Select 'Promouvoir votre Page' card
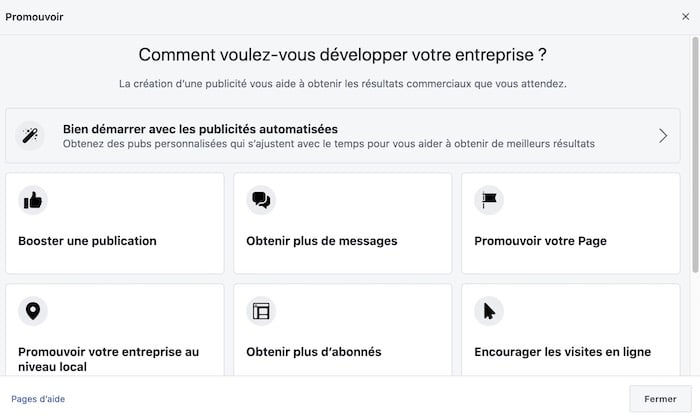 click(541, 241)
